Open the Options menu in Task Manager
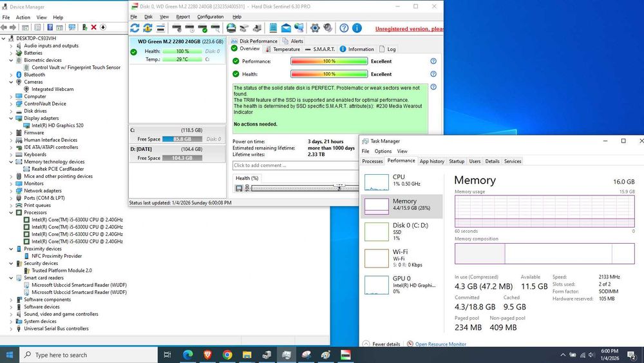The height and width of the screenshot is (363, 644). [x=383, y=152]
